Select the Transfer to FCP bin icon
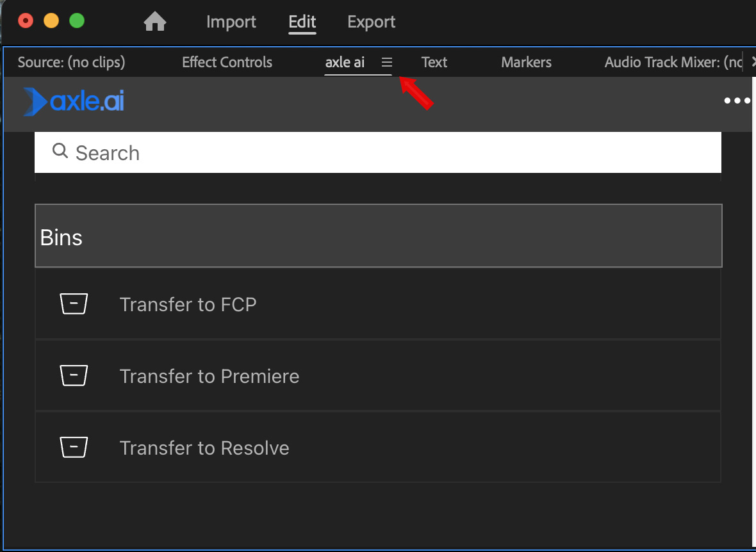Image resolution: width=756 pixels, height=552 pixels. 74,304
